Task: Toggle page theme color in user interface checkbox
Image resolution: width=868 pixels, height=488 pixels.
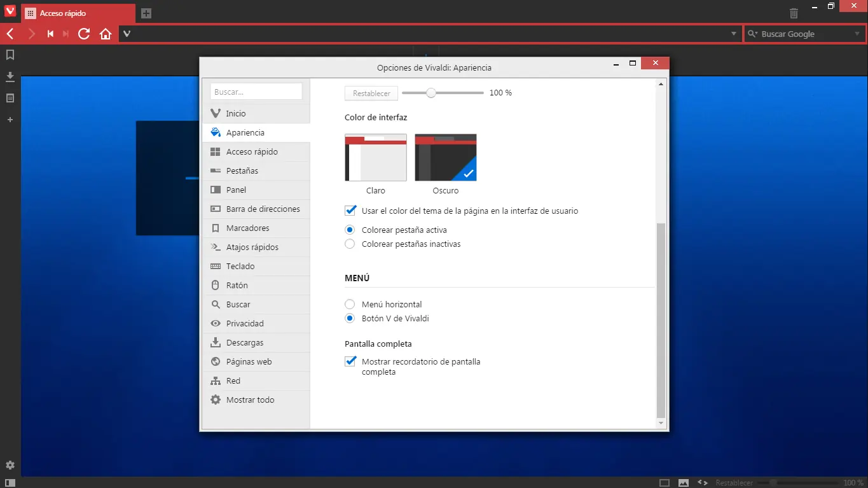Action: point(350,211)
